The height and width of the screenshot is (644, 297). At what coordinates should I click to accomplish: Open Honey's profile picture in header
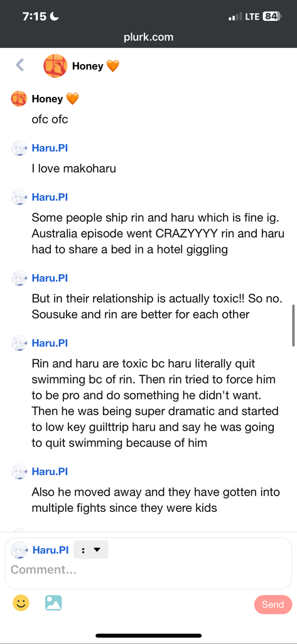pos(55,65)
